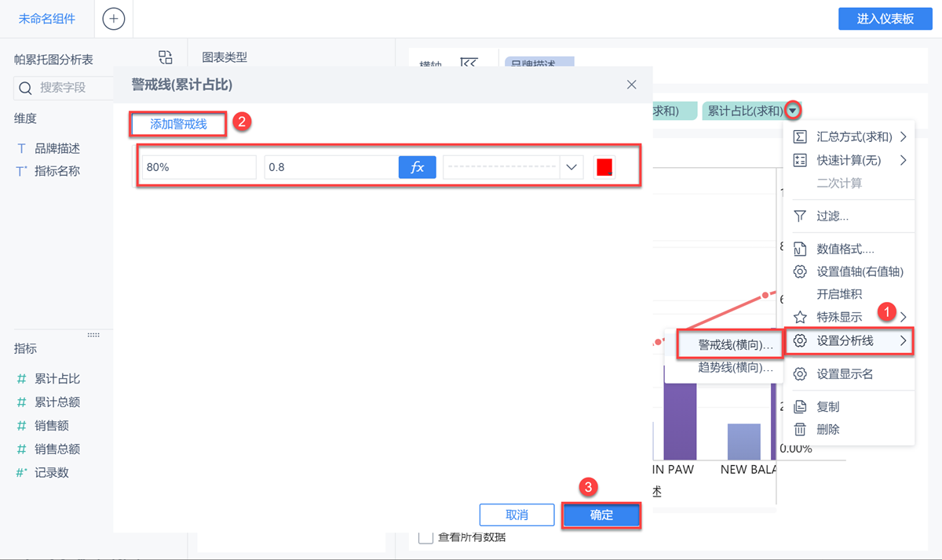Click the plus icon to add a new component tab

coord(114,19)
